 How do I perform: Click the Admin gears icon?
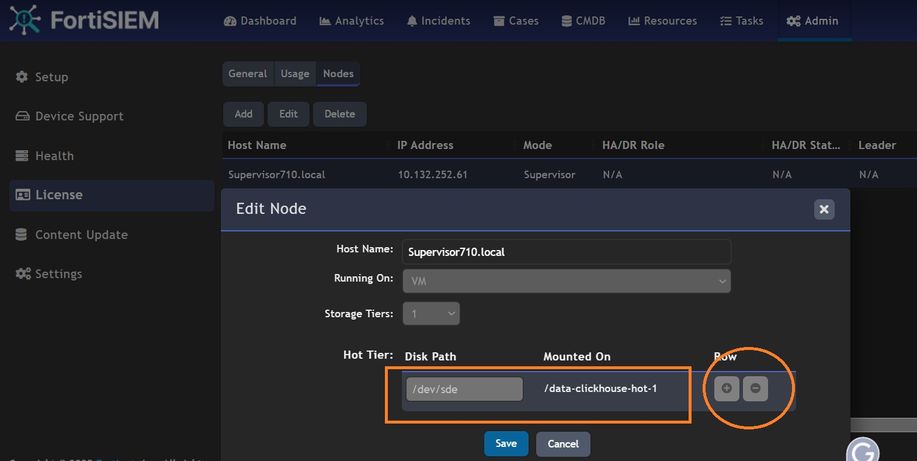point(793,22)
